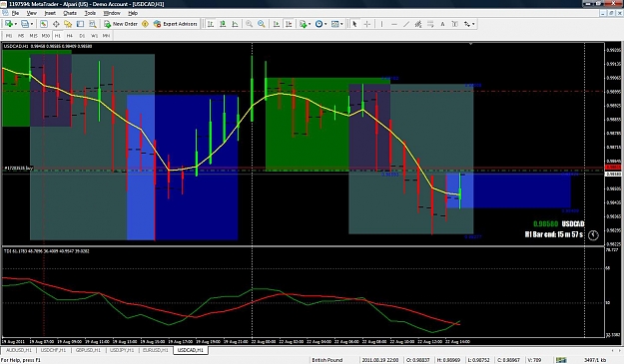
Task: Open the View menu
Action: 31,13
